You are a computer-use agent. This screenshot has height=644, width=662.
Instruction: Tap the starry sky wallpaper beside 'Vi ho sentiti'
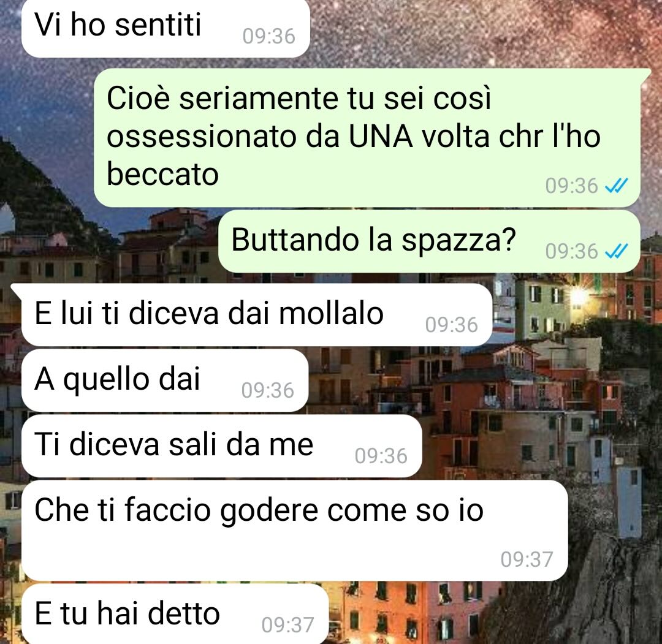pyautogui.click(x=485, y=29)
